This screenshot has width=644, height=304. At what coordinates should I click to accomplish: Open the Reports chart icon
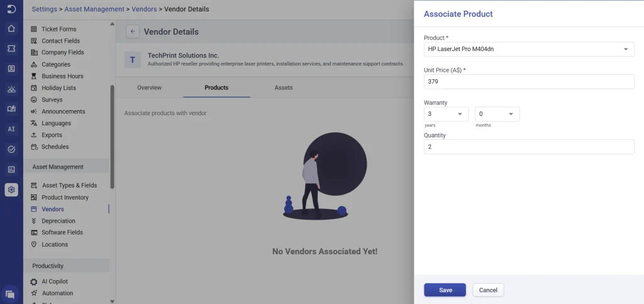pos(11,169)
